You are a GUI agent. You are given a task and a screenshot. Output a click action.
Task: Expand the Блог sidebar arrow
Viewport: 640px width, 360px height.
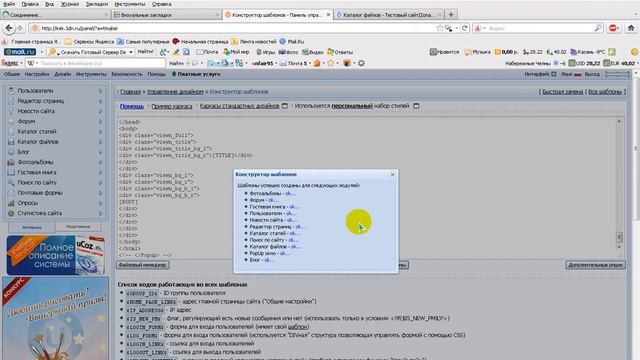[x=100, y=152]
